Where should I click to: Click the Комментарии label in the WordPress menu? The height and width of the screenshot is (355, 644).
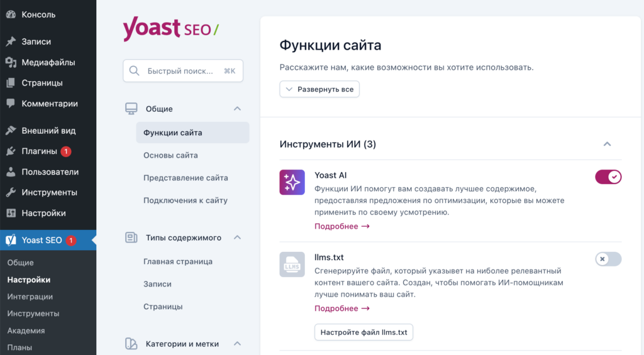50,104
